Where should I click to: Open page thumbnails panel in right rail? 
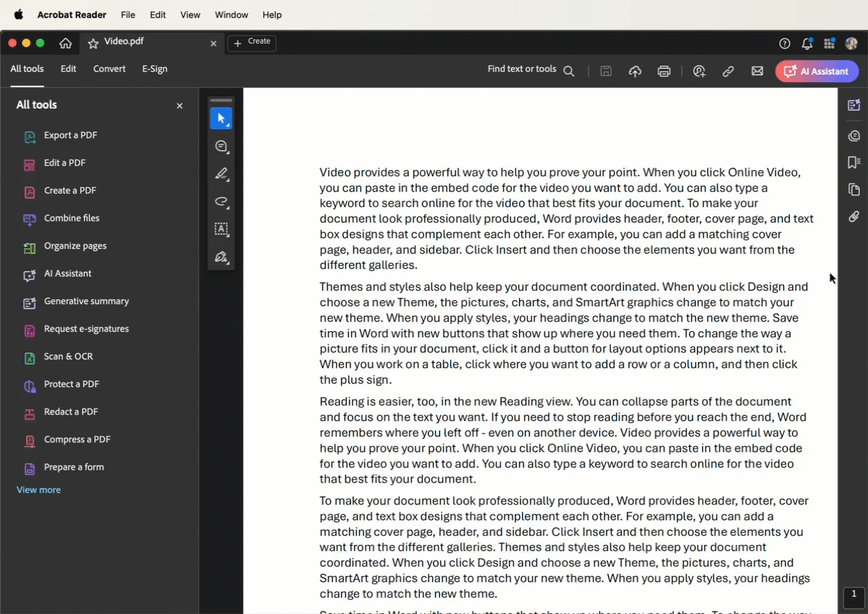854,189
